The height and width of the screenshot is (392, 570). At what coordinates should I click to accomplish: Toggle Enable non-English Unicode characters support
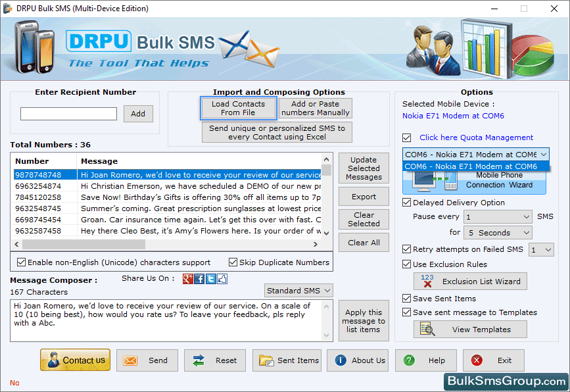22,262
